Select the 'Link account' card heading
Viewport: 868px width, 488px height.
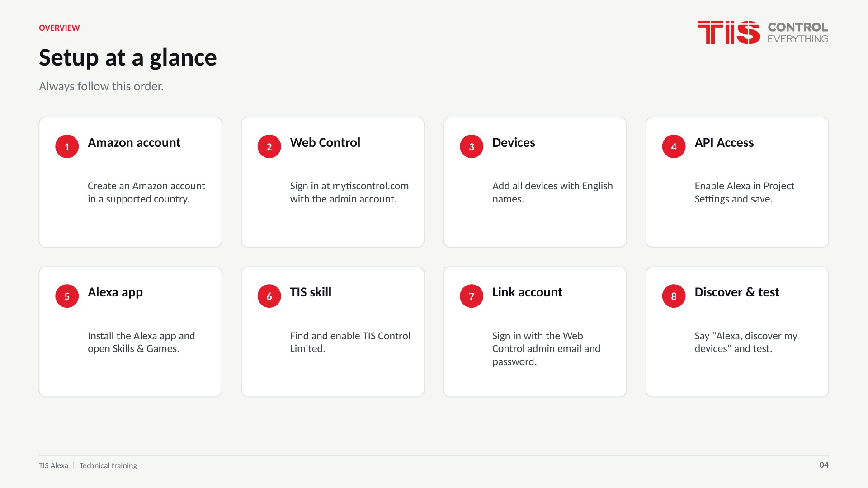[x=527, y=292]
